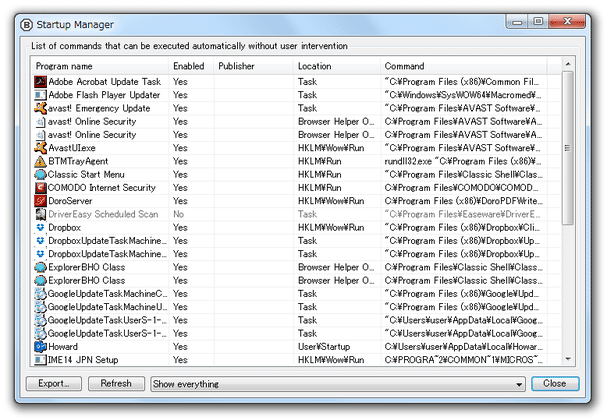The height and width of the screenshot is (420, 607).
Task: Sort by the Command column header
Action: [464, 66]
